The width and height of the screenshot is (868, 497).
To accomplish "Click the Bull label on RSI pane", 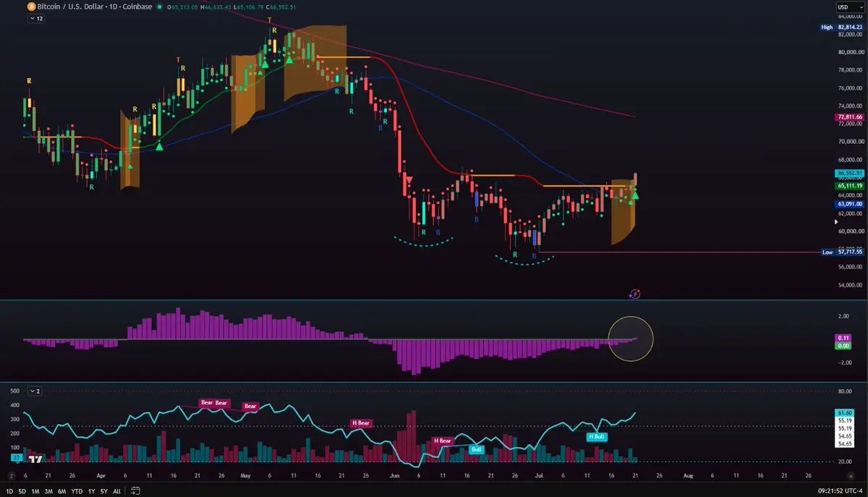I will (x=476, y=449).
